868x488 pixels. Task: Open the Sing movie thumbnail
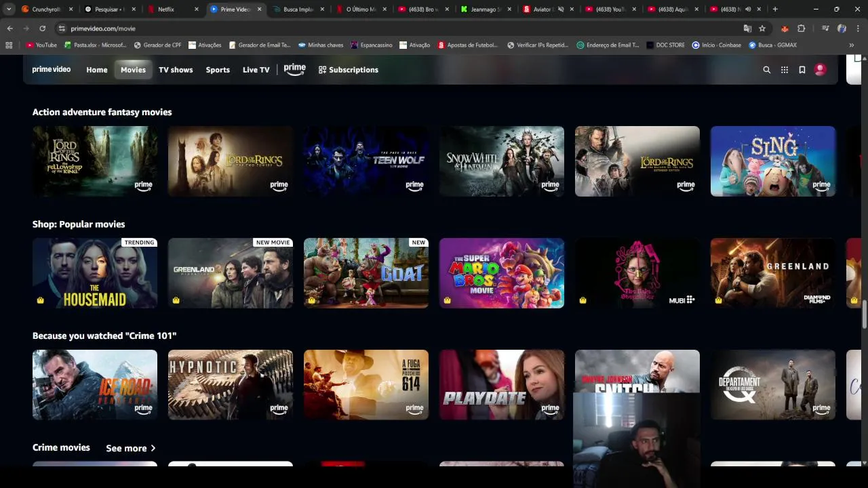coord(773,161)
